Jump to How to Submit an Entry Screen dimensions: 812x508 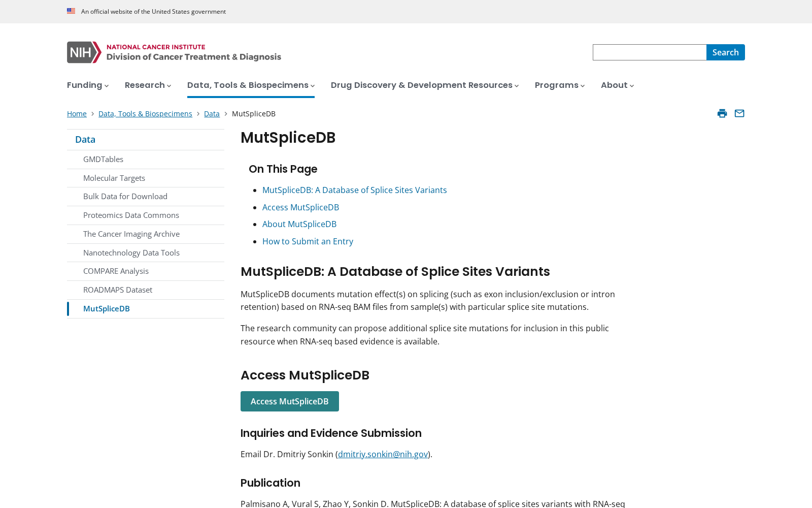tap(308, 241)
